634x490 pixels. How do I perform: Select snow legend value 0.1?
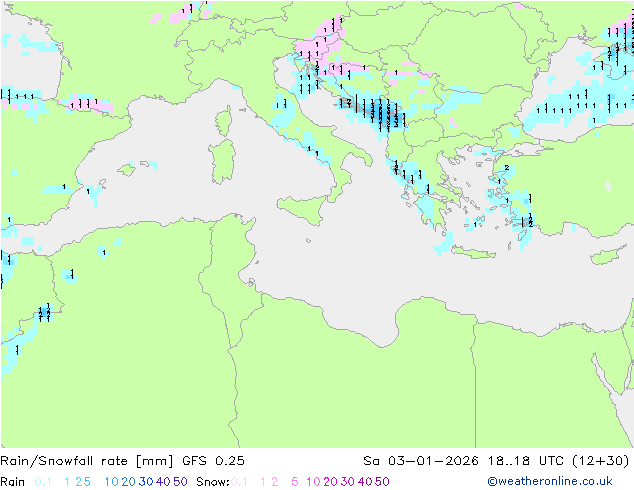click(x=239, y=482)
